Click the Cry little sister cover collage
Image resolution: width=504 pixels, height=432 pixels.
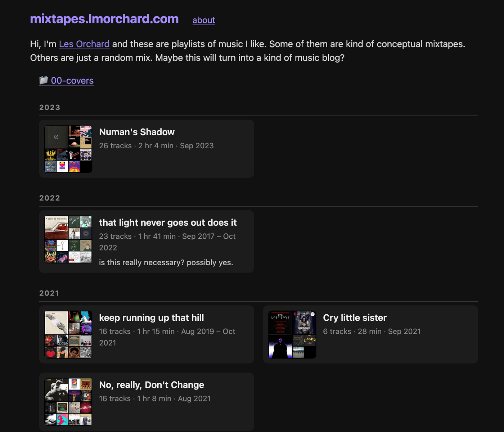[x=292, y=334]
